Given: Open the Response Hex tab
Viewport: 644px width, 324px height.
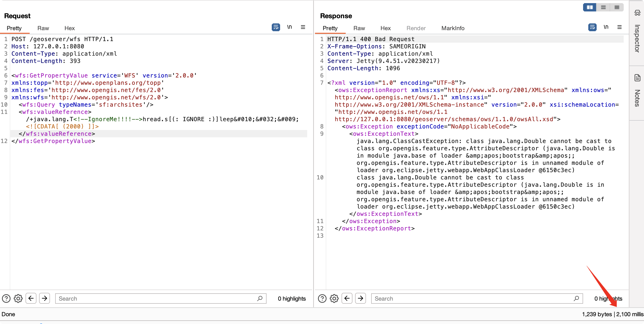Looking at the screenshot, I should 385,28.
